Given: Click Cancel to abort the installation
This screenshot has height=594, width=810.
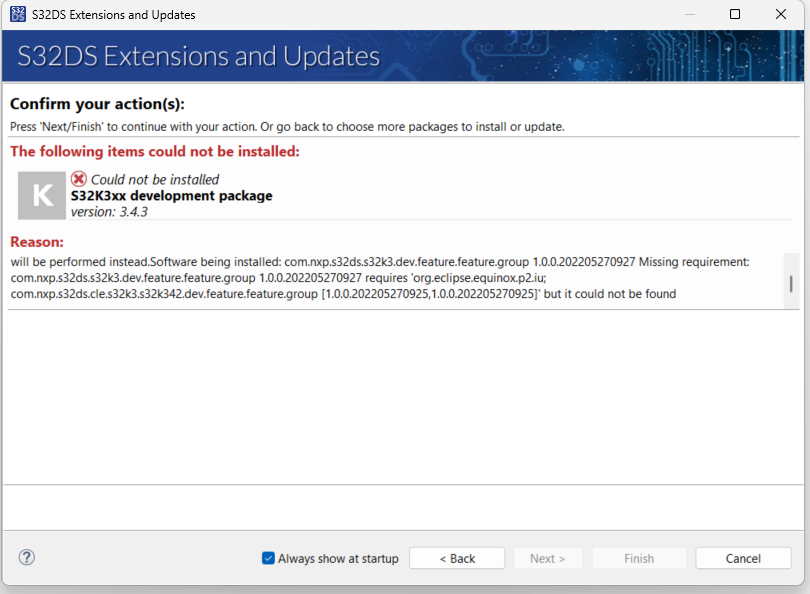Looking at the screenshot, I should (743, 558).
